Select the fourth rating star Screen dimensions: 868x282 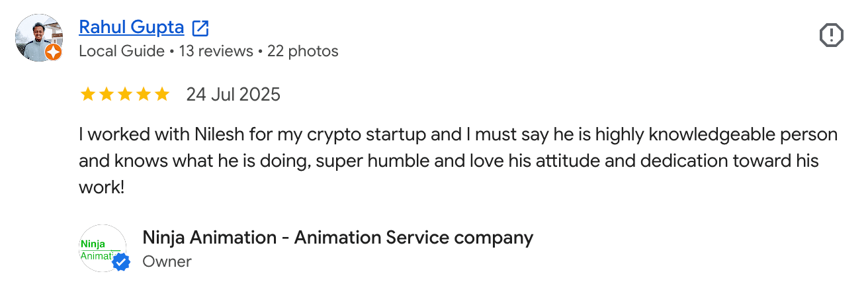click(143, 95)
